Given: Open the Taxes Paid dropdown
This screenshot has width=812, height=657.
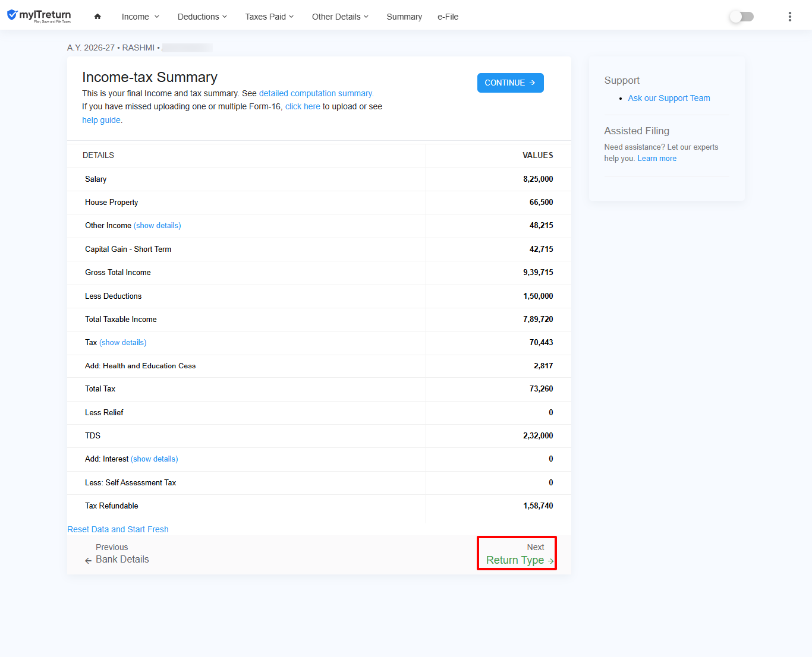Looking at the screenshot, I should click(x=269, y=17).
